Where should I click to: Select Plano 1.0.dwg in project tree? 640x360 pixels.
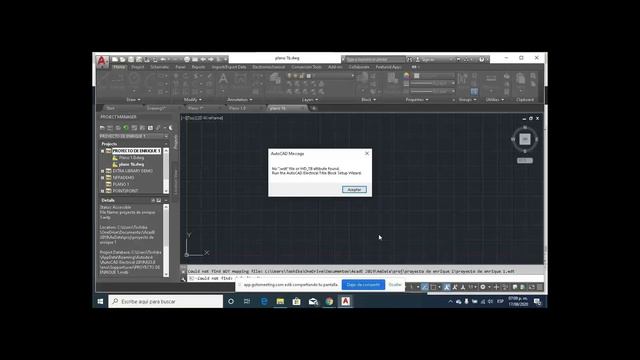pyautogui.click(x=131, y=158)
